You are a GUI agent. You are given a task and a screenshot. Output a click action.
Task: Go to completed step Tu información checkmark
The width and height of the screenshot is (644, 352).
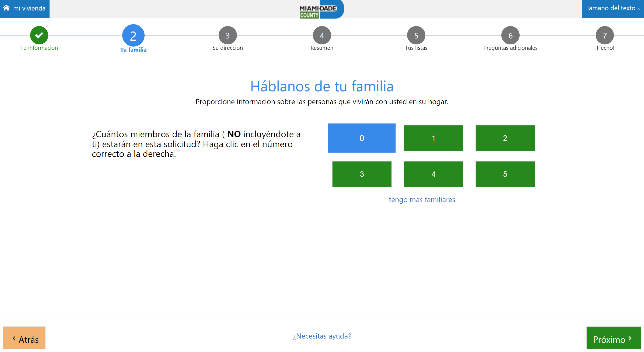coord(39,35)
